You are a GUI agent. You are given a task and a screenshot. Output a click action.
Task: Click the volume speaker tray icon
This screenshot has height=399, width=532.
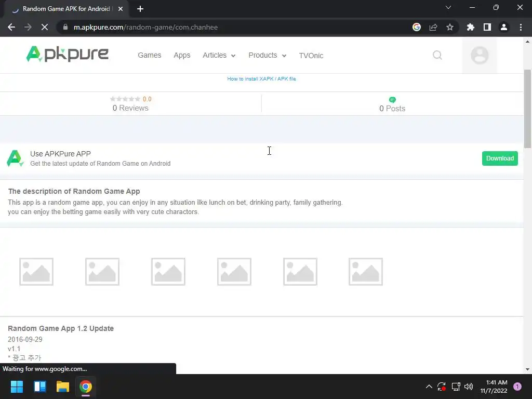coord(469,387)
